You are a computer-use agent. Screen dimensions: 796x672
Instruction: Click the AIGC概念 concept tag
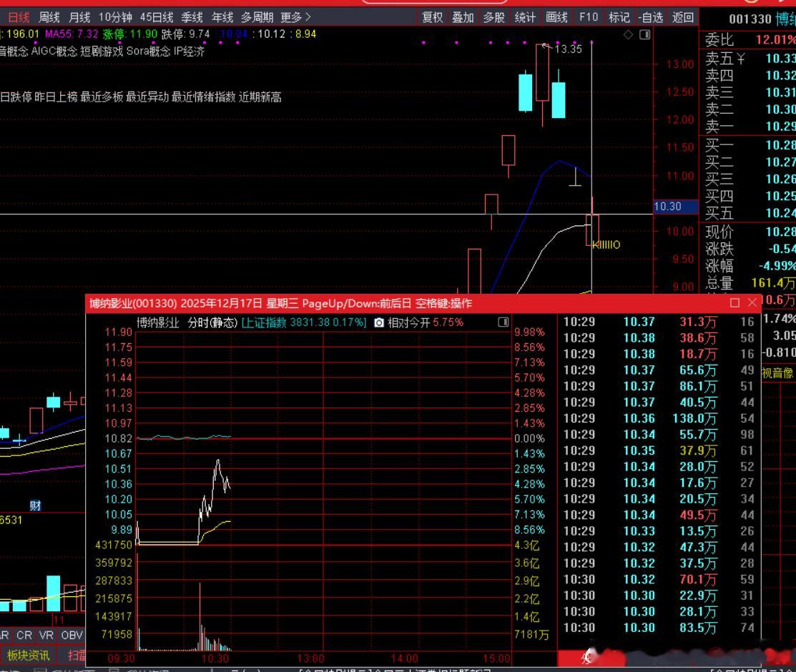(x=54, y=51)
